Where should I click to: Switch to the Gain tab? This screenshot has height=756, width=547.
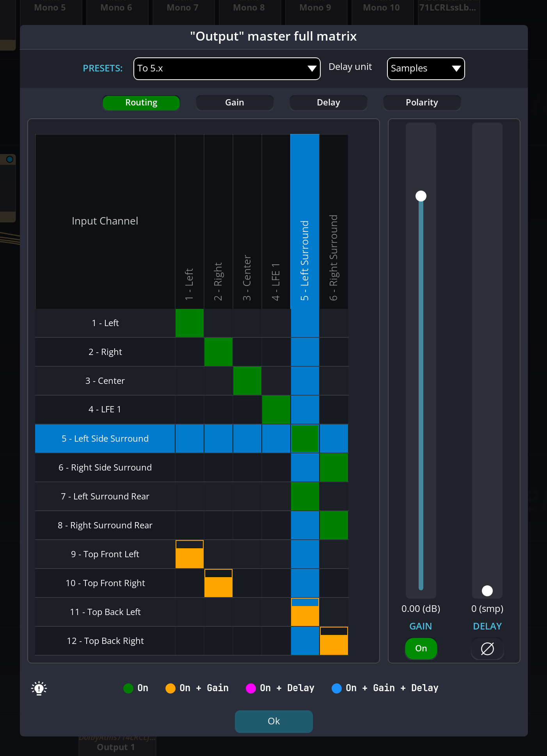pos(234,103)
